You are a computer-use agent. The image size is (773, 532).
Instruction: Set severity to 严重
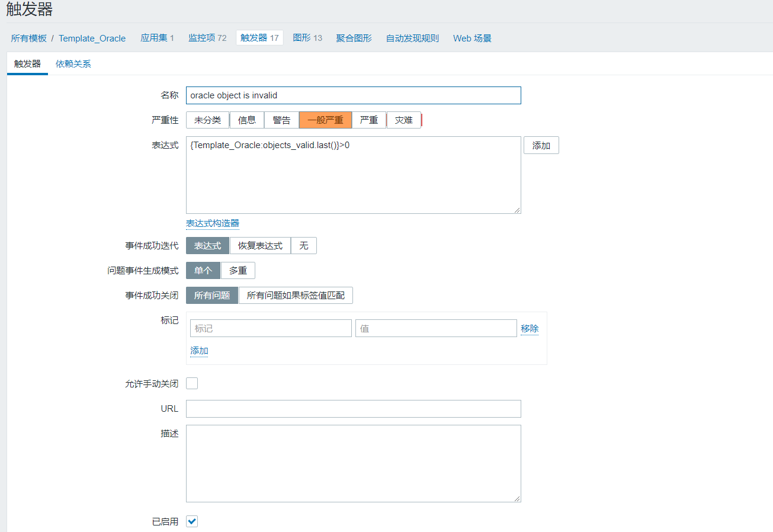coord(369,120)
